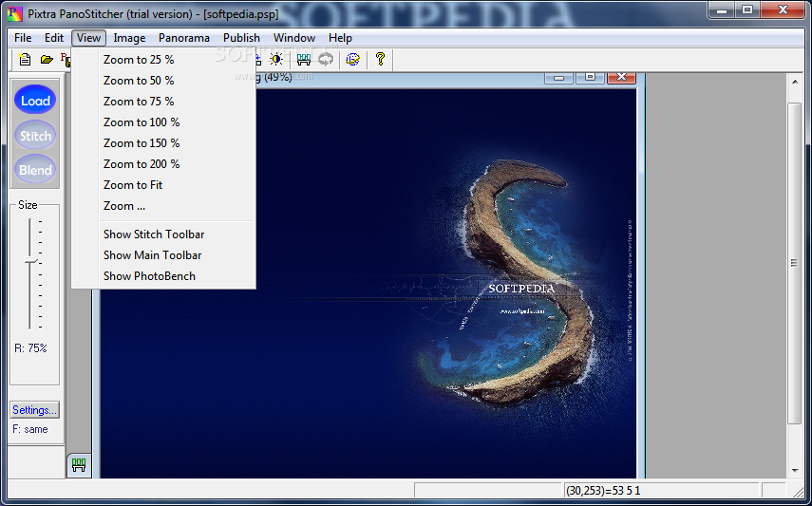
Task: Click the 'F: same' text
Action: click(x=30, y=429)
